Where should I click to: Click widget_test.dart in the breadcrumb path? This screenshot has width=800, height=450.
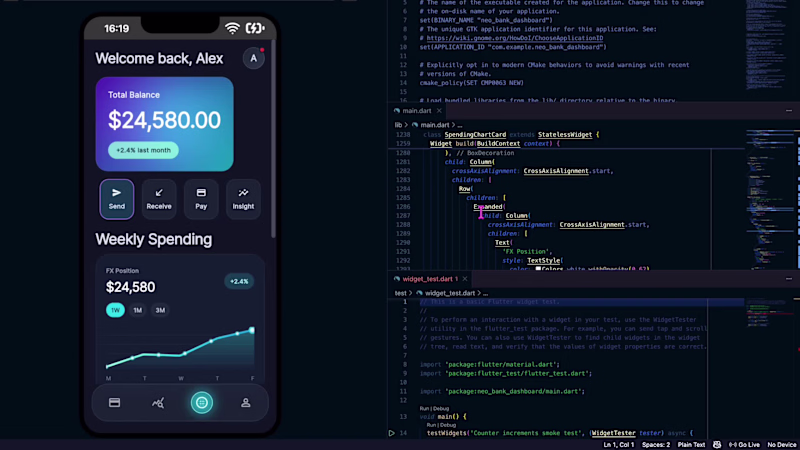coord(449,293)
